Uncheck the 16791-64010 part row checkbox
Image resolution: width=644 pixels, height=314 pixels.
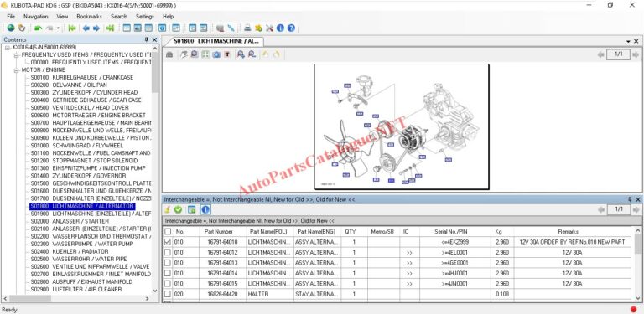pos(168,242)
